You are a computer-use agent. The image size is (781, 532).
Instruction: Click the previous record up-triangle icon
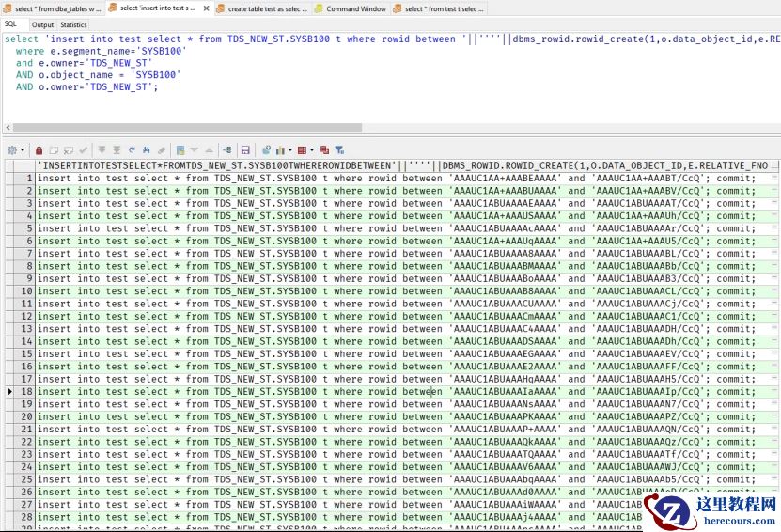[x=210, y=150]
